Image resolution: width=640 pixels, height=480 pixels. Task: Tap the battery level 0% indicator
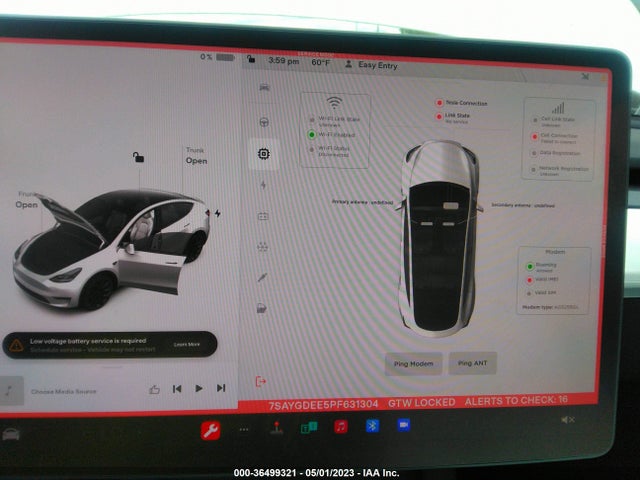217,57
